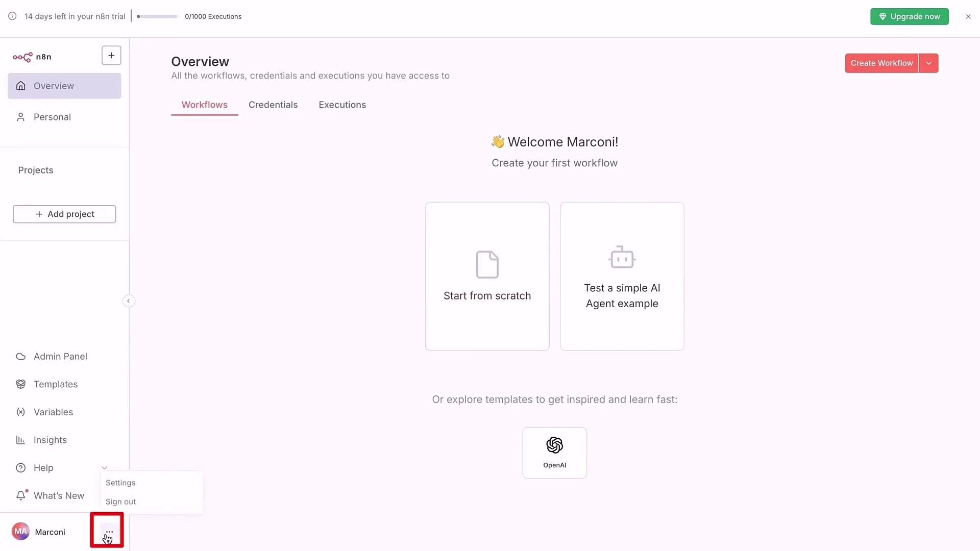
Task: Click the Overview page heading
Action: [200, 62]
